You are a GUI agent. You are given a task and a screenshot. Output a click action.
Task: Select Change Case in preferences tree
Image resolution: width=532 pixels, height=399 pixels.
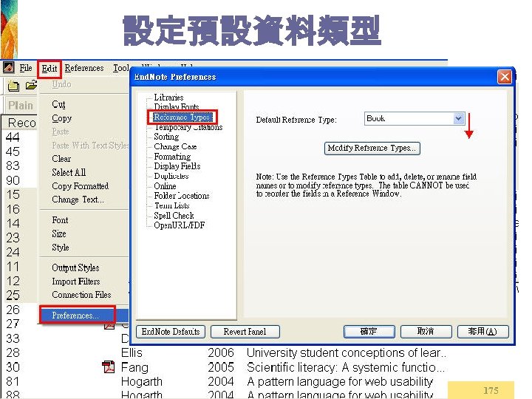pyautogui.click(x=175, y=146)
